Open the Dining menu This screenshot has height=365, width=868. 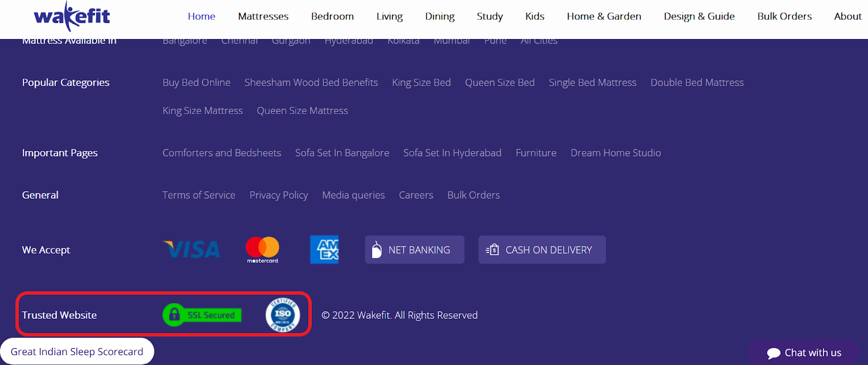click(440, 16)
